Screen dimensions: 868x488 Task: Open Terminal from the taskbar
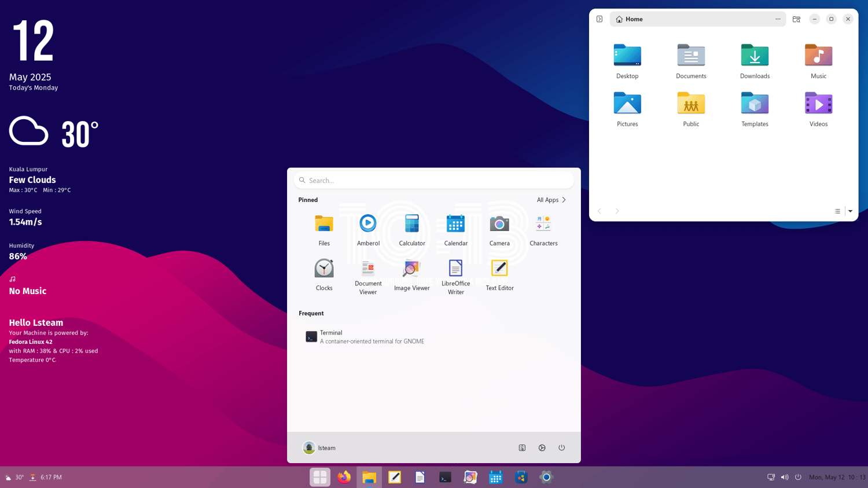(445, 477)
